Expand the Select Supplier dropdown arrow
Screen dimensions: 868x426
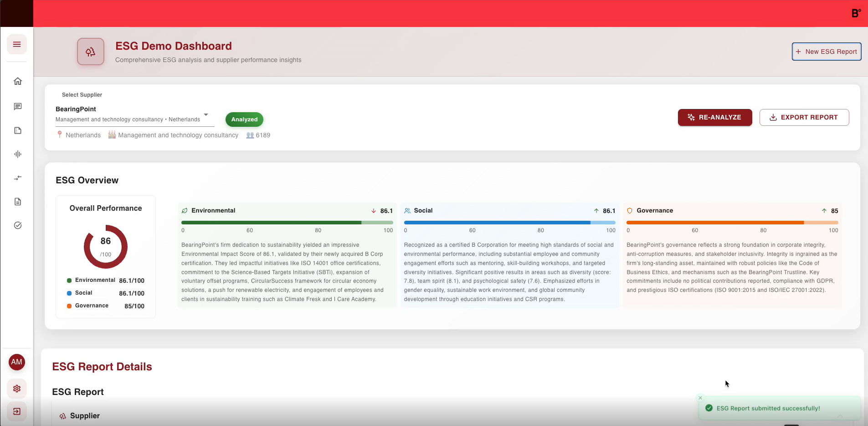206,114
